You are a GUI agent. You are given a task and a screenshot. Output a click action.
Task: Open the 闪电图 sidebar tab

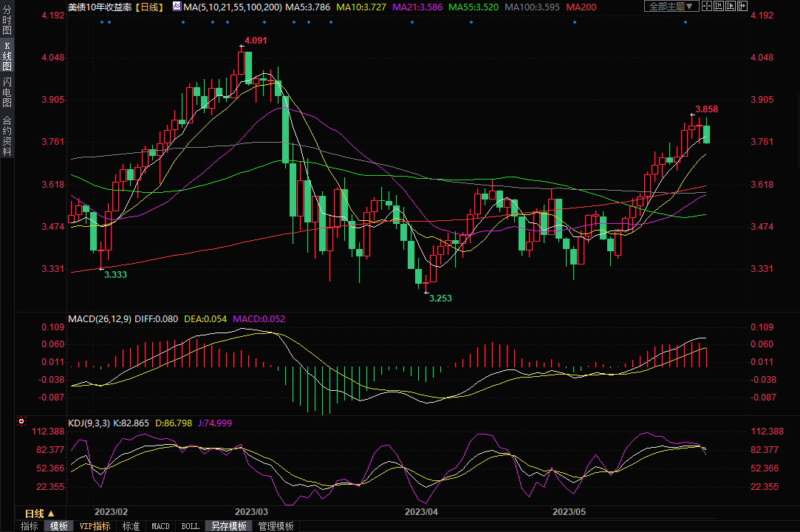(7, 92)
